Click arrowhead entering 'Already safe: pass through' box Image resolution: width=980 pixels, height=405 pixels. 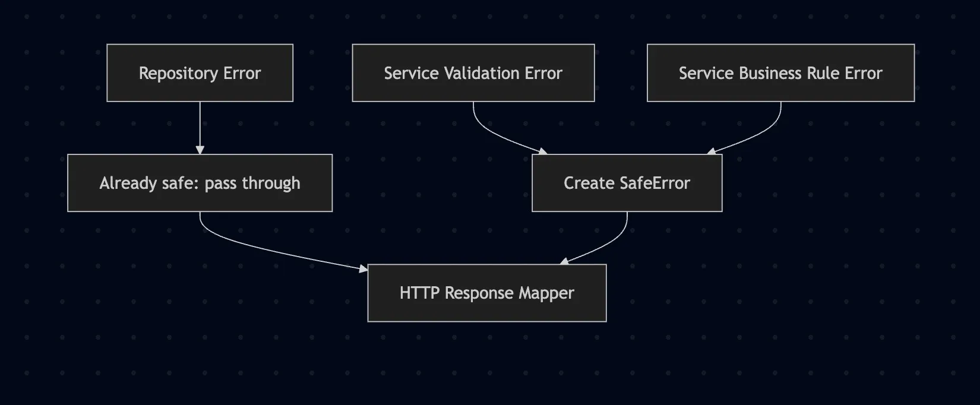click(x=200, y=150)
